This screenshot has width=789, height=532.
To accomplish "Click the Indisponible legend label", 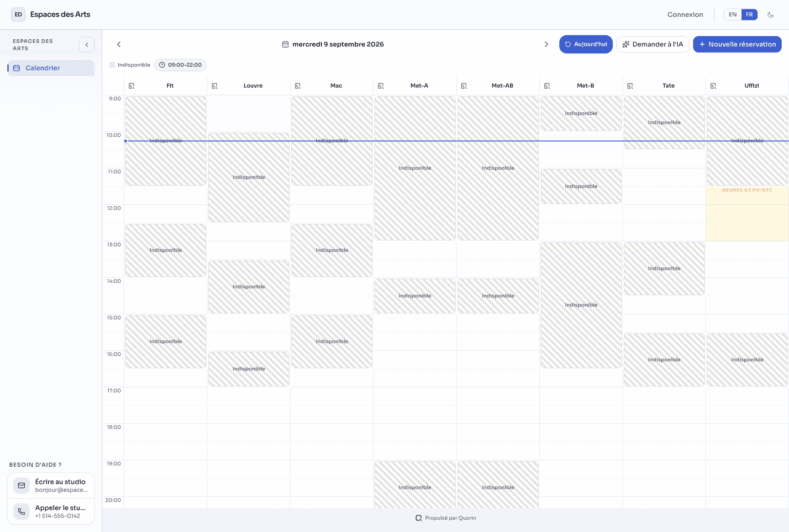I will 134,65.
